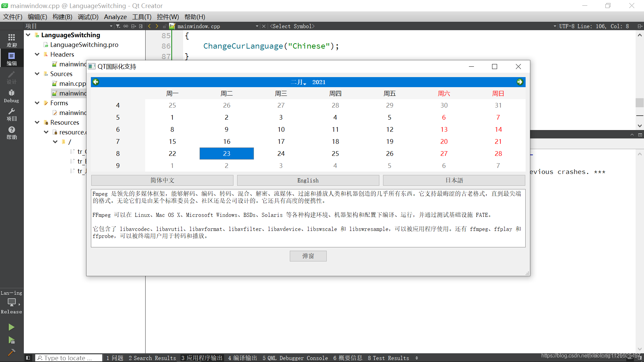Click the UTF-8 encoding label
Viewport: 644px width, 362px height.
tap(567, 26)
